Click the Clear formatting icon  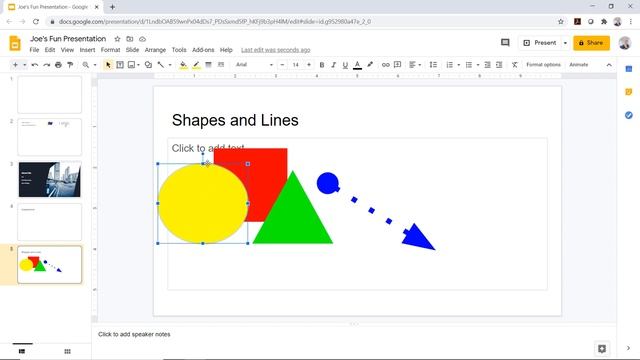point(515,65)
